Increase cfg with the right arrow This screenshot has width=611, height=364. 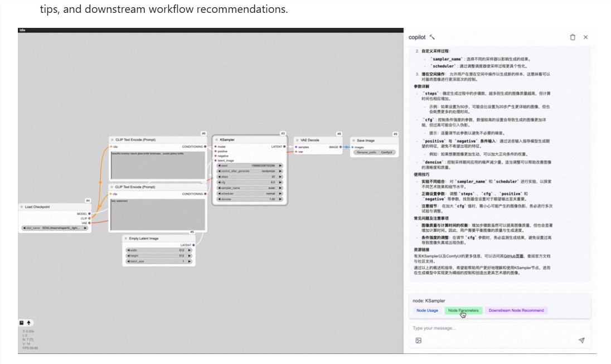click(280, 182)
